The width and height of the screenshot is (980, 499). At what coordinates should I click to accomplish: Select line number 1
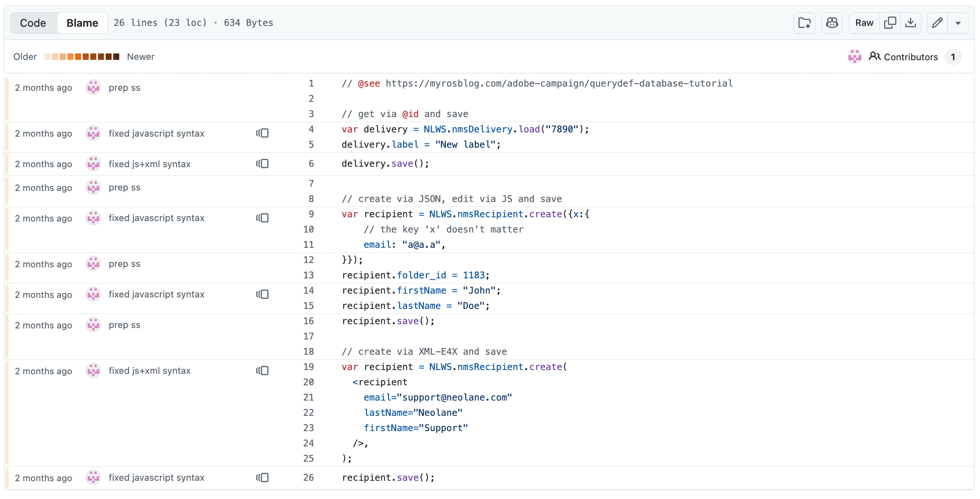click(311, 84)
